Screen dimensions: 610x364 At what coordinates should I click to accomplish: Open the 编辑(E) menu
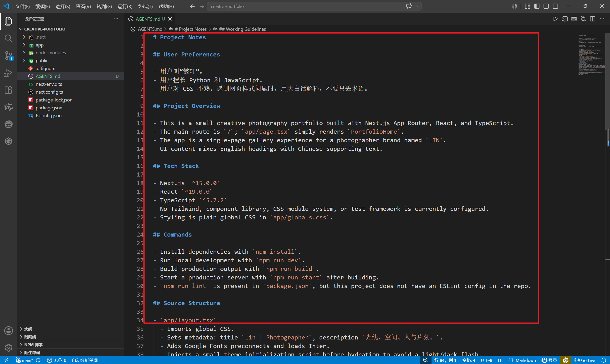coord(42,6)
